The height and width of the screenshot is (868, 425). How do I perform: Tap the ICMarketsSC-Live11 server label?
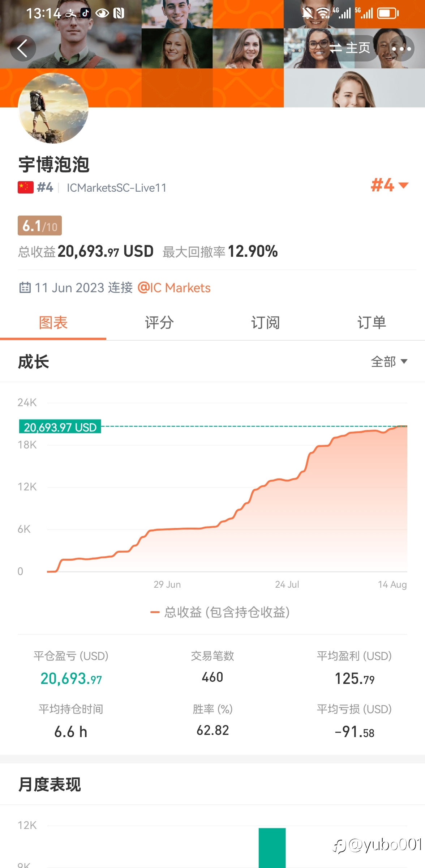(116, 188)
